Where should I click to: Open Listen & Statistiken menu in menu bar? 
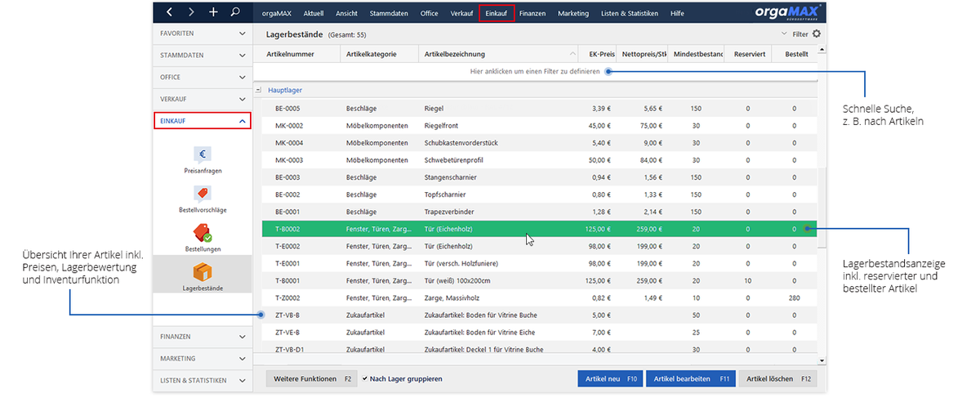(629, 13)
